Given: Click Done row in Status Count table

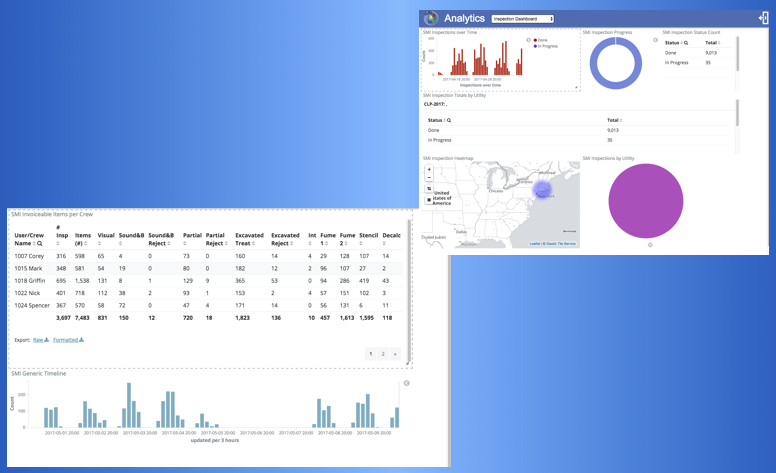Looking at the screenshot, I should [x=698, y=53].
